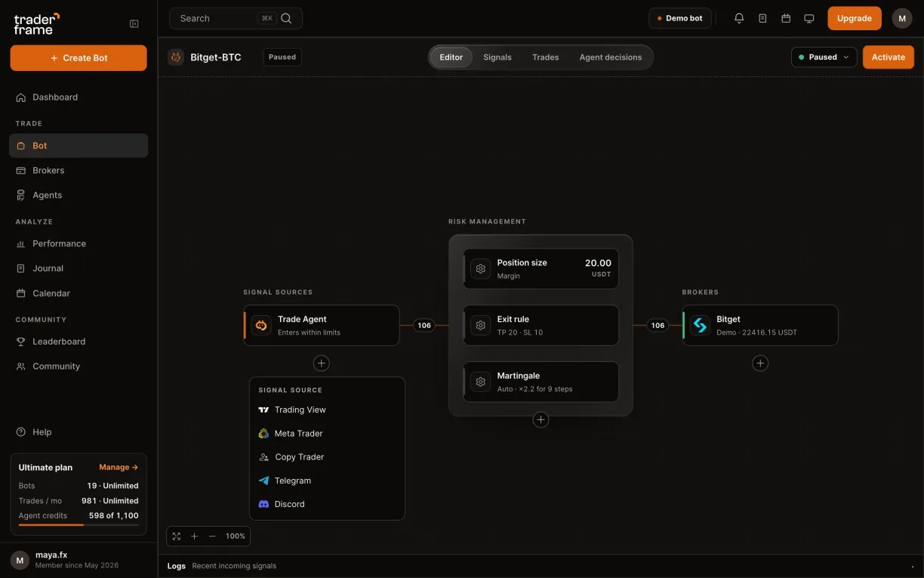The width and height of the screenshot is (924, 578).
Task: Open Calendar in sidebar
Action: pos(79,293)
